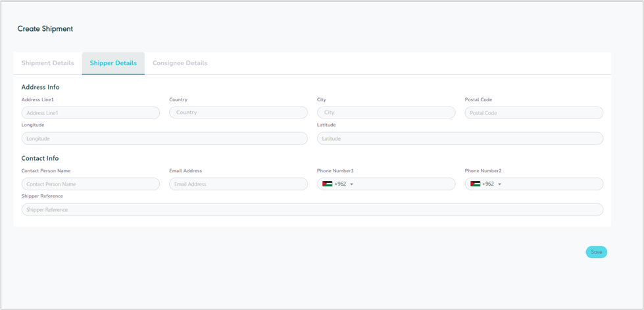Click the Phone Number2 number entry area
The image size is (644, 310).
550,184
